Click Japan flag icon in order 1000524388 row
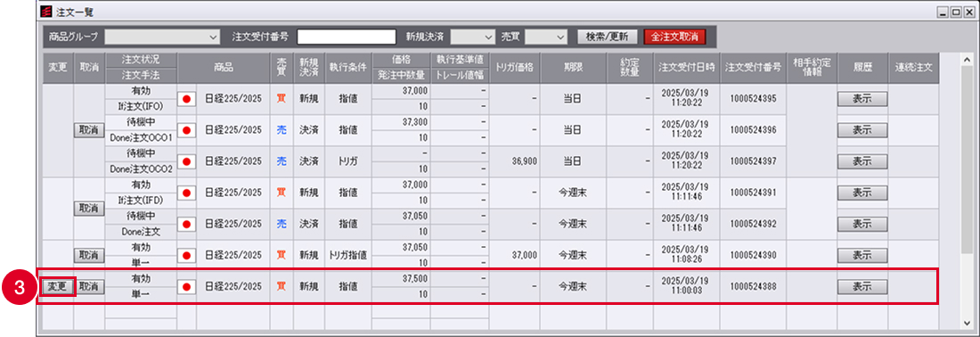 pyautogui.click(x=187, y=286)
